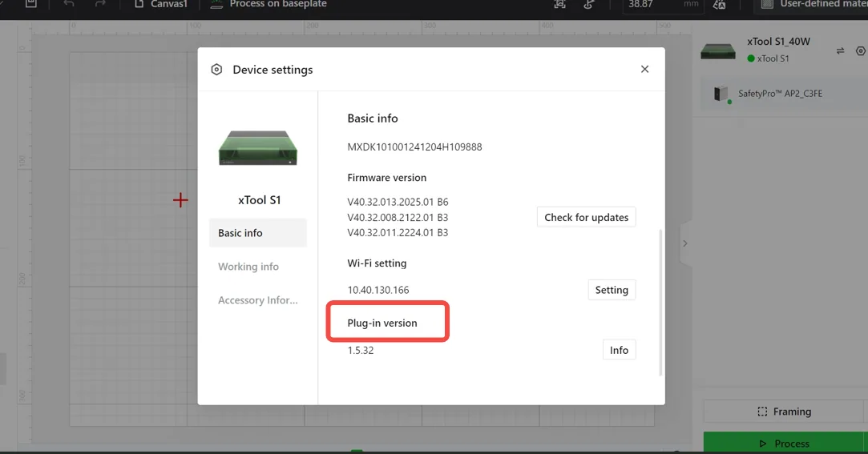Open device settings hexagon gear icon
868x454 pixels.
tap(860, 51)
